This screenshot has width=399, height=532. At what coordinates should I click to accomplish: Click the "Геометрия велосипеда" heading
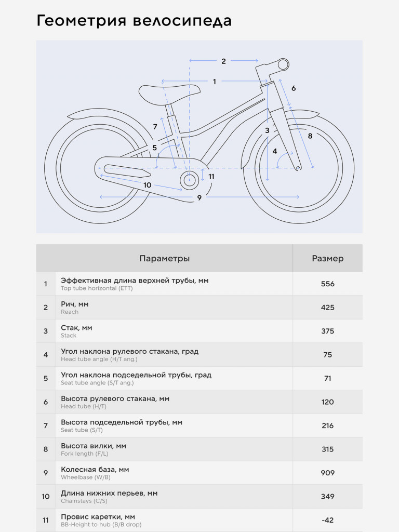134,21
